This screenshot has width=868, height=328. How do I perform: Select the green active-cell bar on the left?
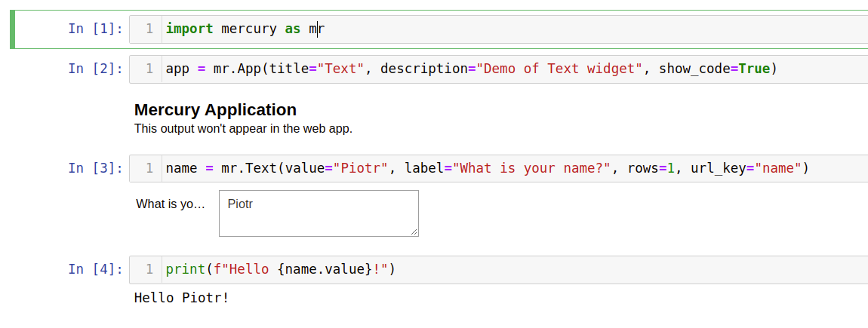point(12,29)
